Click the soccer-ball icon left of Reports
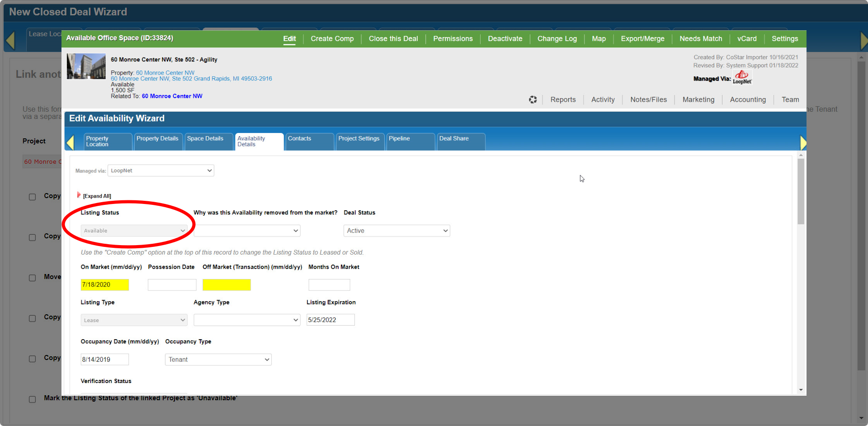This screenshot has width=868, height=426. 533,99
